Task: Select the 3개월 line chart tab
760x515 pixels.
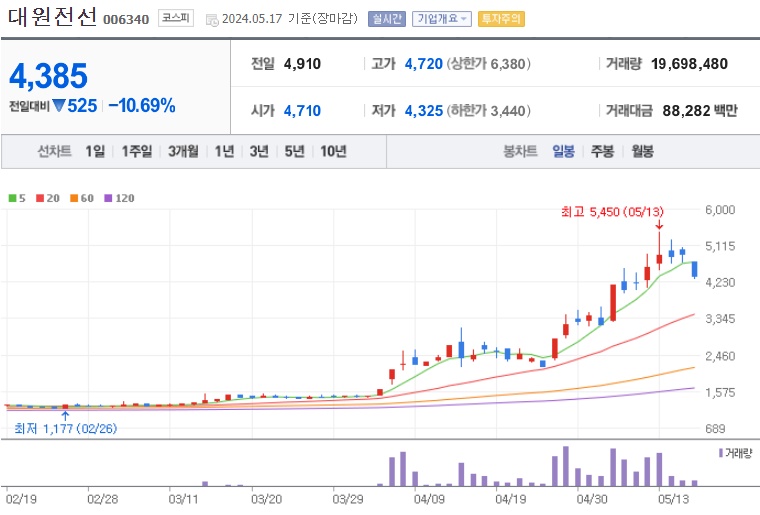Action: [183, 152]
